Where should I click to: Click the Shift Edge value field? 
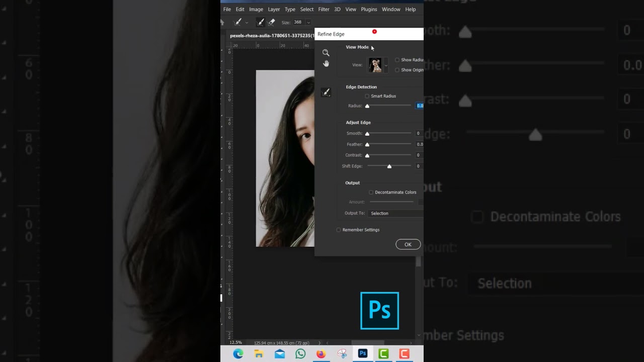pyautogui.click(x=420, y=166)
